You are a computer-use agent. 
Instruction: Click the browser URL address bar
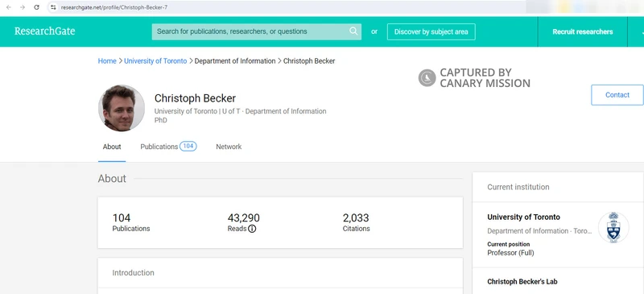coord(287,7)
